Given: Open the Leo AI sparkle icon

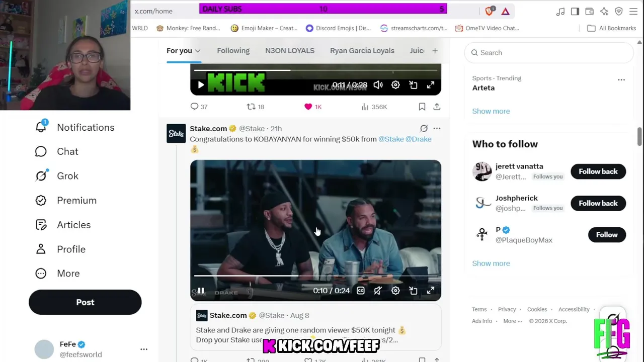Looking at the screenshot, I should [604, 12].
